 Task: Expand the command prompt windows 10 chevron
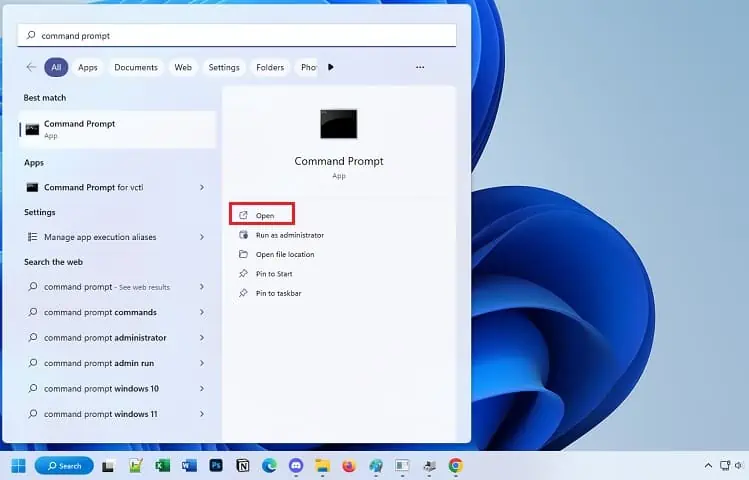coord(202,388)
